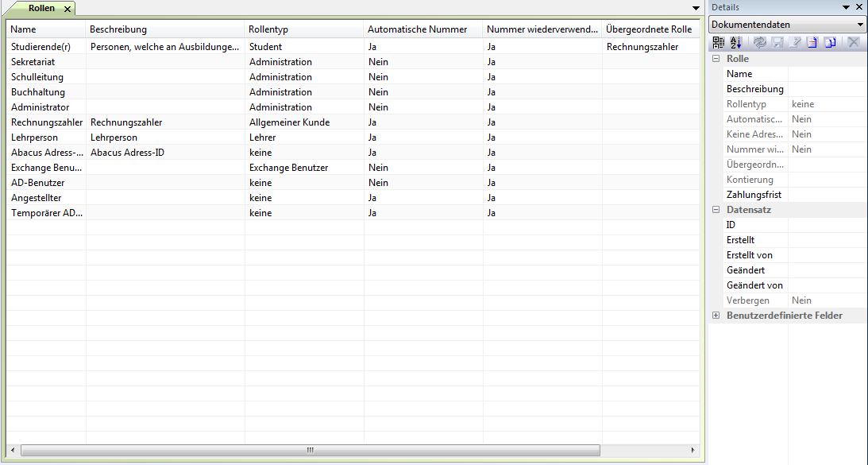Click the delete X icon in toolbar

point(854,42)
